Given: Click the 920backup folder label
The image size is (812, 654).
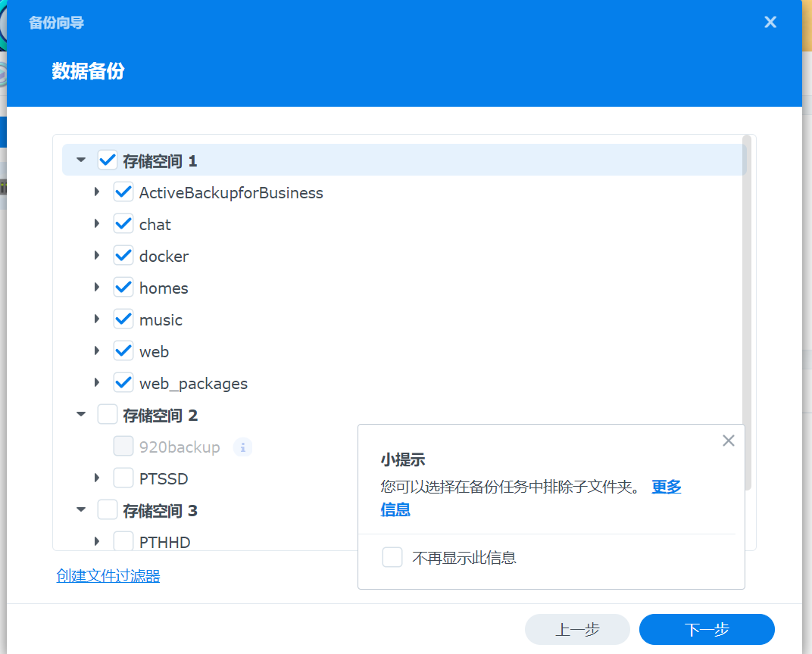Looking at the screenshot, I should point(180,447).
